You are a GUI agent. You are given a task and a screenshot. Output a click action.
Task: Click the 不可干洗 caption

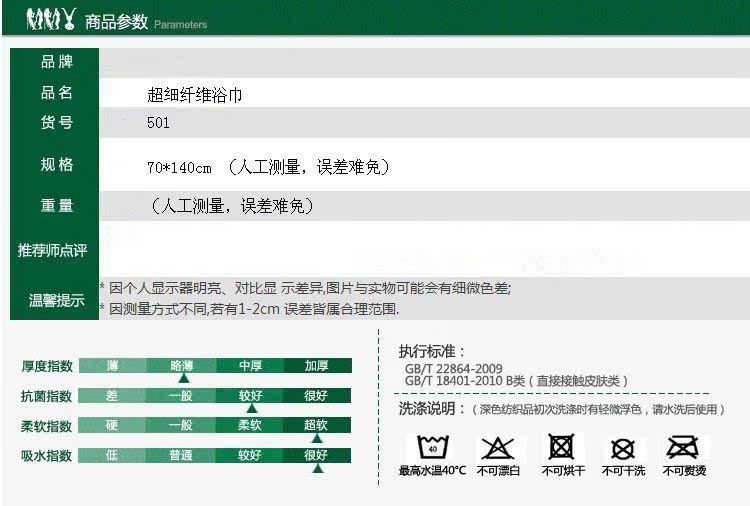pyautogui.click(x=623, y=471)
